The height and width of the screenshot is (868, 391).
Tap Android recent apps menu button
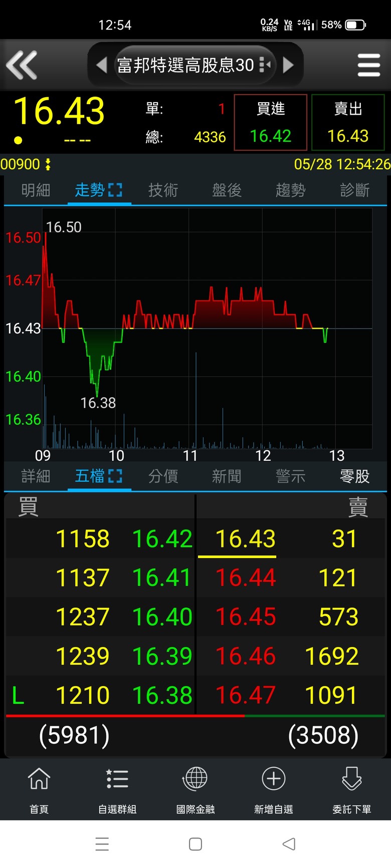102,844
